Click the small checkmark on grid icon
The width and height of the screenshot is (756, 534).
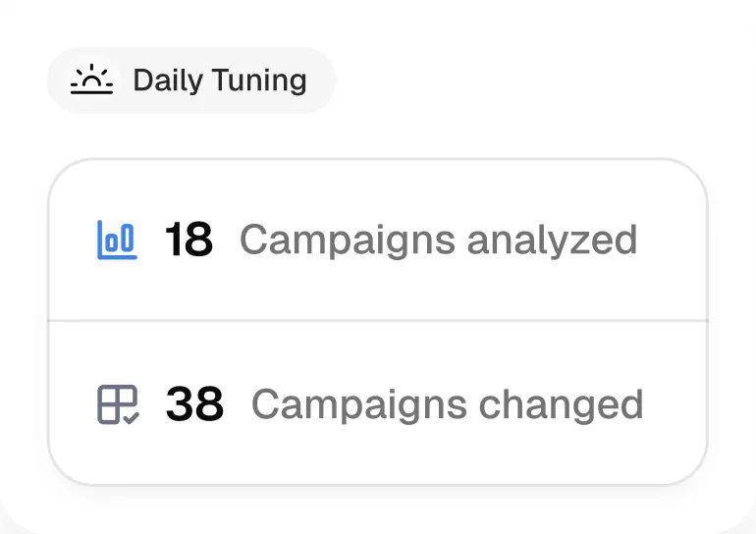point(132,418)
